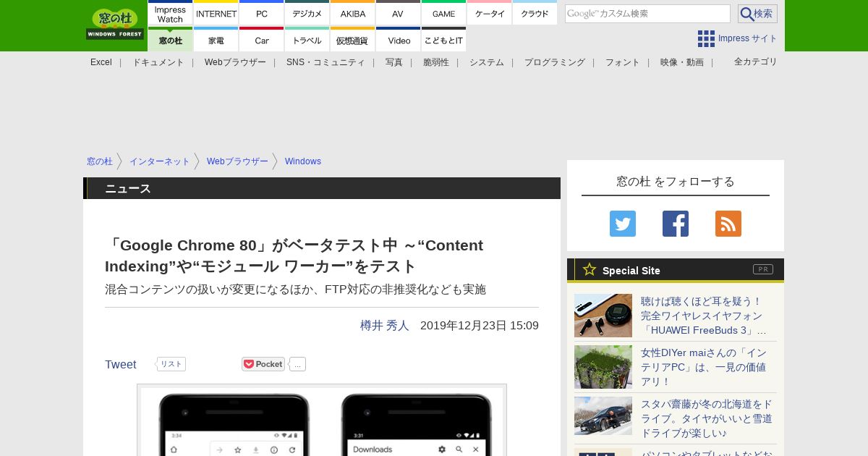
Task: Open the Impress Watch tab
Action: click(170, 14)
